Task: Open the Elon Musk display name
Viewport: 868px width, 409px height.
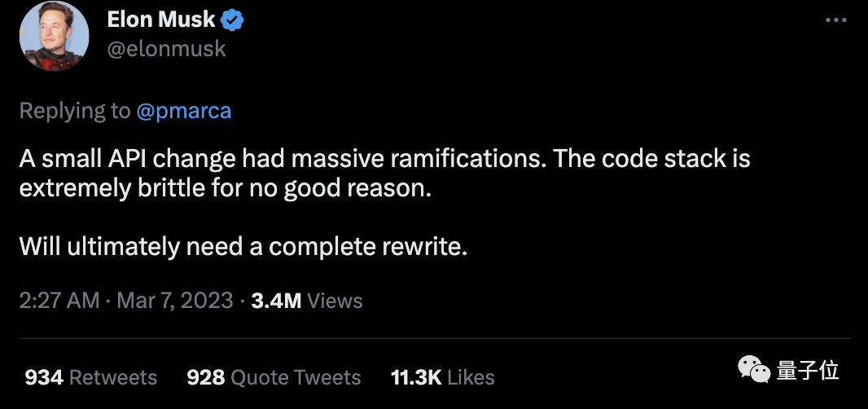Action: [x=161, y=20]
